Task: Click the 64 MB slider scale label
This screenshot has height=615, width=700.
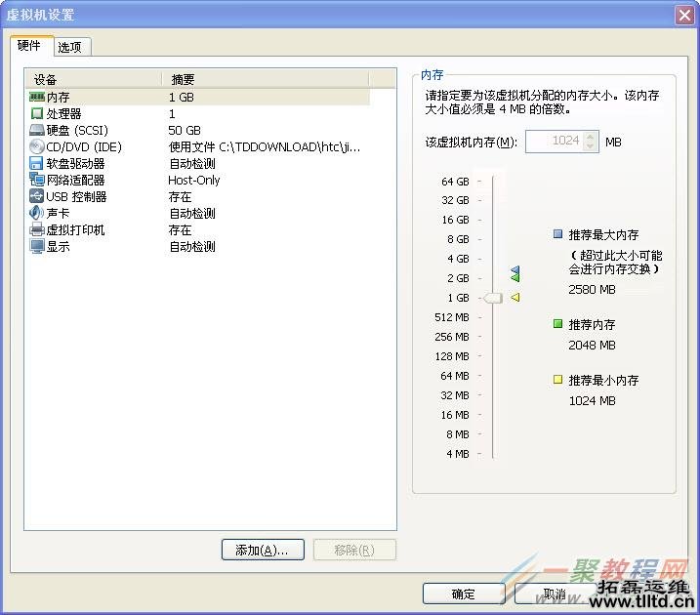Action: 455,376
